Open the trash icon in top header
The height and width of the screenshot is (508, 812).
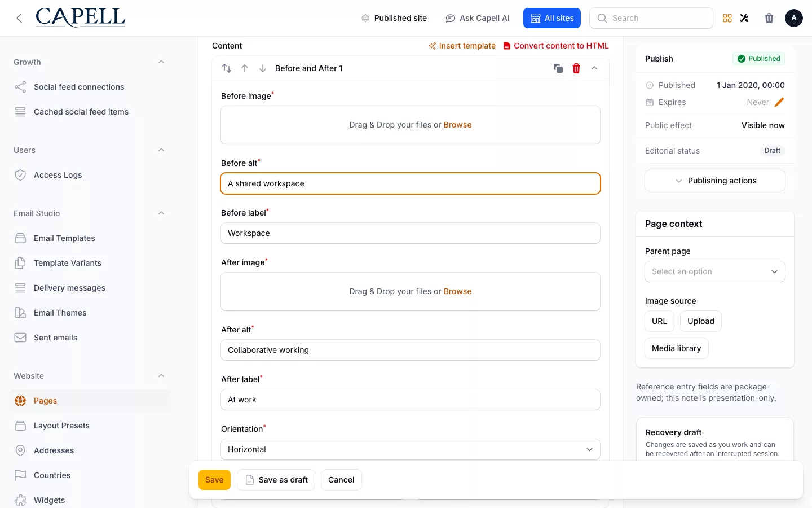point(769,18)
